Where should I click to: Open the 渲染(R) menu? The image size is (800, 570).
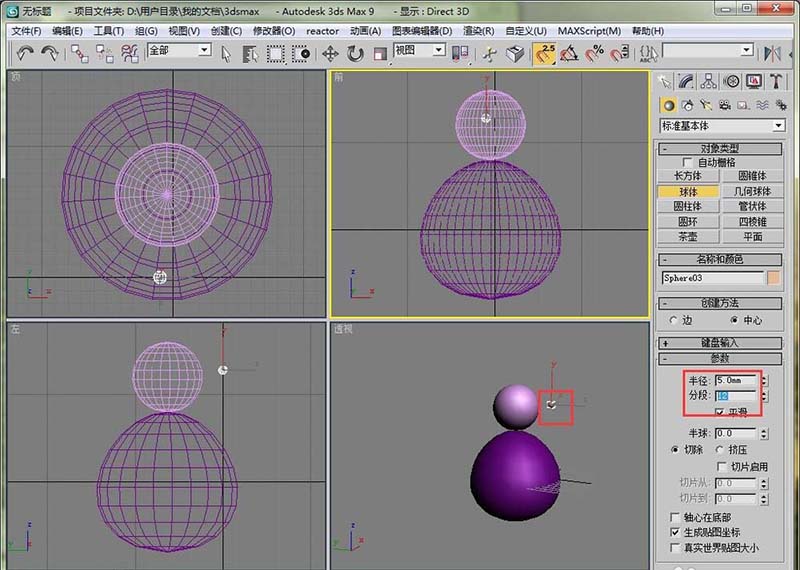479,31
